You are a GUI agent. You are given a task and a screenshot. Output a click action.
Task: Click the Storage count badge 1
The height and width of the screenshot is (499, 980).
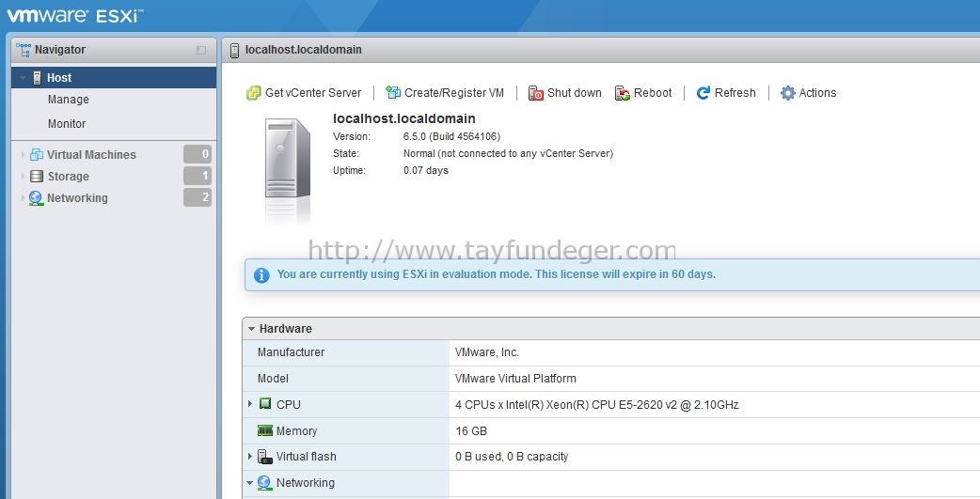[198, 176]
